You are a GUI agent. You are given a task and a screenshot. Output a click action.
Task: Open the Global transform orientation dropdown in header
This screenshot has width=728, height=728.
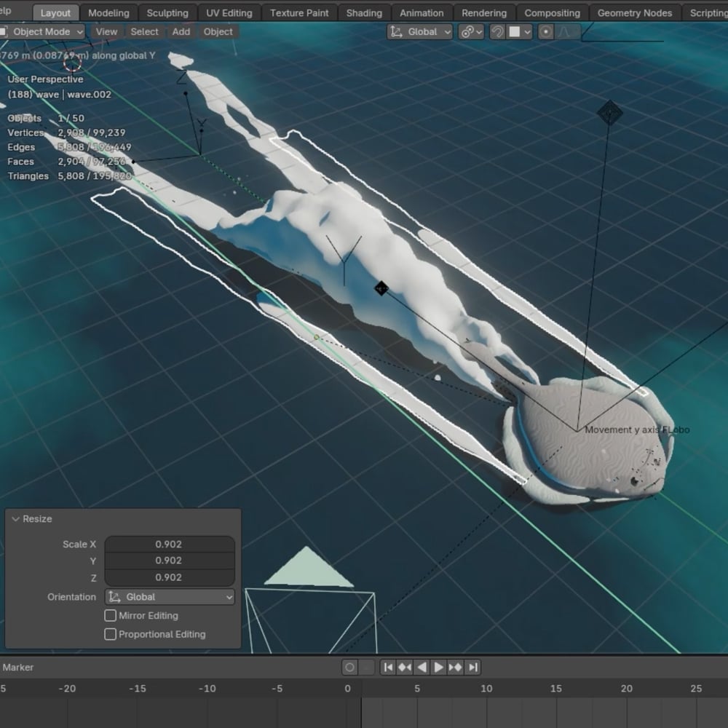tap(420, 32)
